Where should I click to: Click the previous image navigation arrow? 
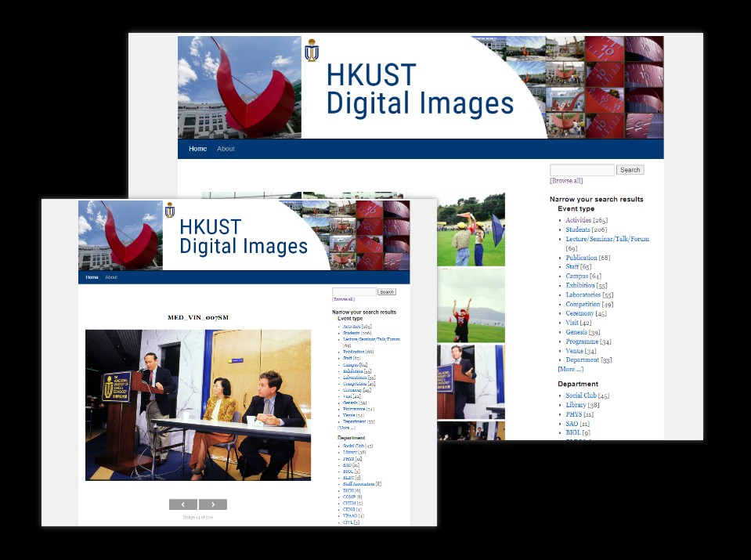[x=182, y=504]
